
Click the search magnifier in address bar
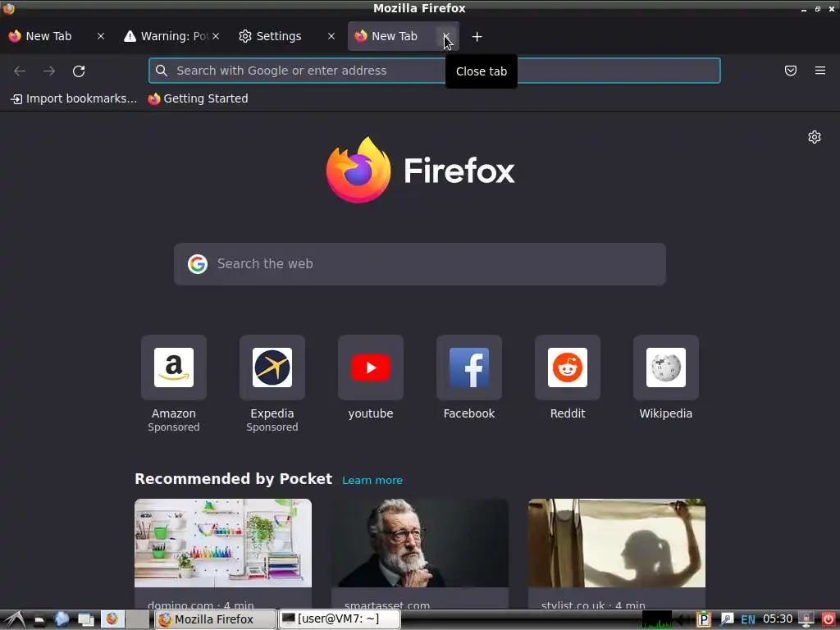162,71
